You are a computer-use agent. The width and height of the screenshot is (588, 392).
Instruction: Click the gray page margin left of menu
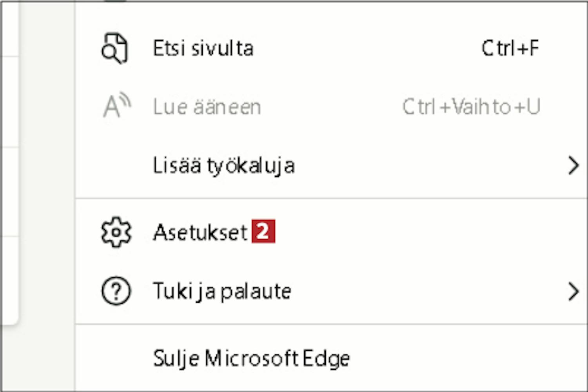click(47, 196)
